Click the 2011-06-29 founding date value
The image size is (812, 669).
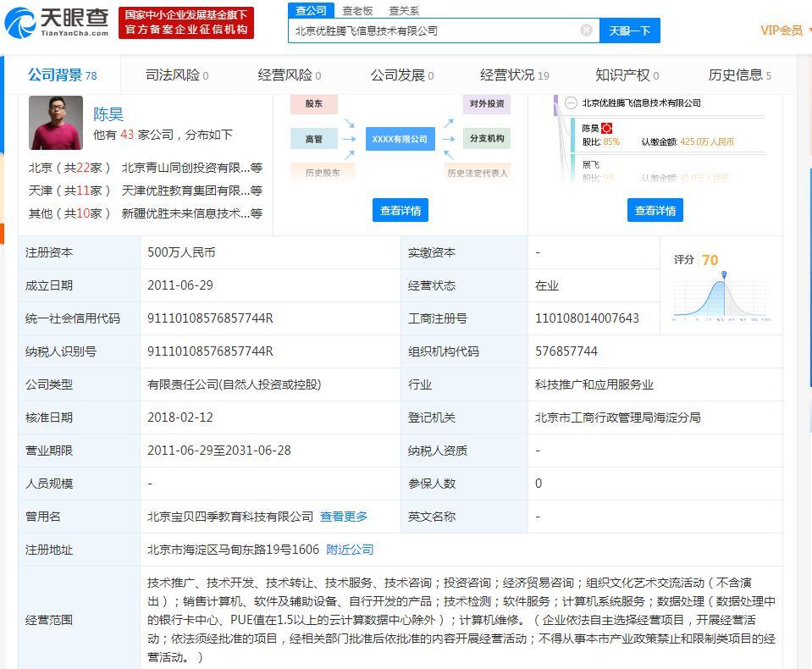pos(180,285)
